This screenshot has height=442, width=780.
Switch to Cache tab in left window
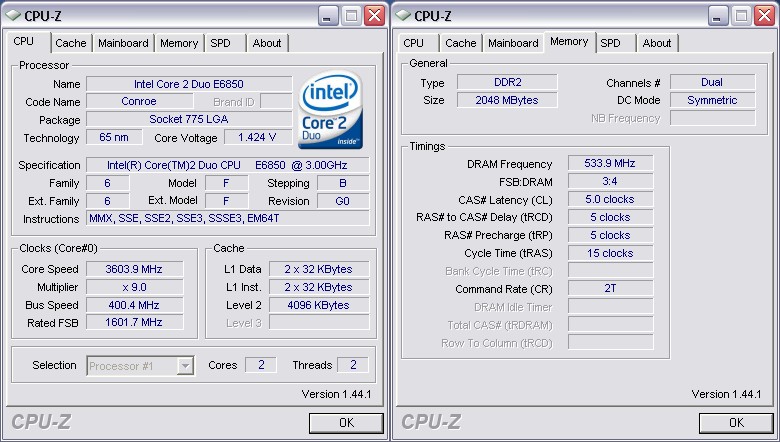click(x=71, y=43)
